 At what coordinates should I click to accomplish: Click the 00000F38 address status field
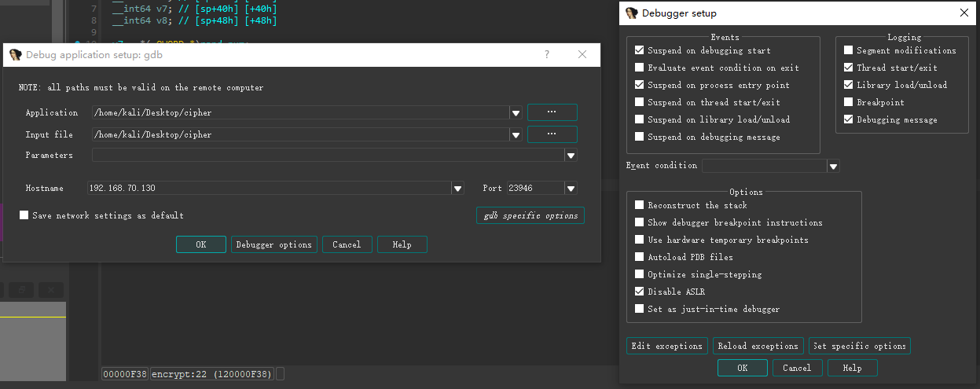click(x=125, y=374)
